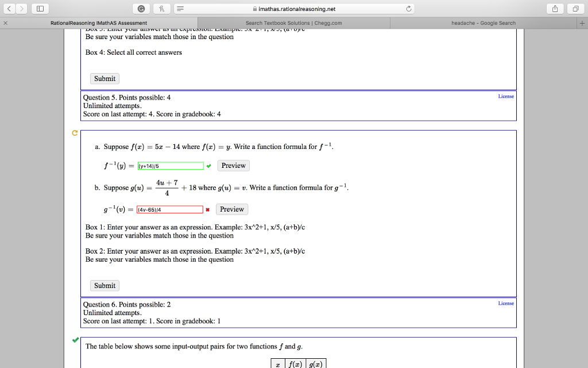Viewport: 588px width, 368px height.
Task: Click the green check next to the table question
Action: click(x=75, y=339)
